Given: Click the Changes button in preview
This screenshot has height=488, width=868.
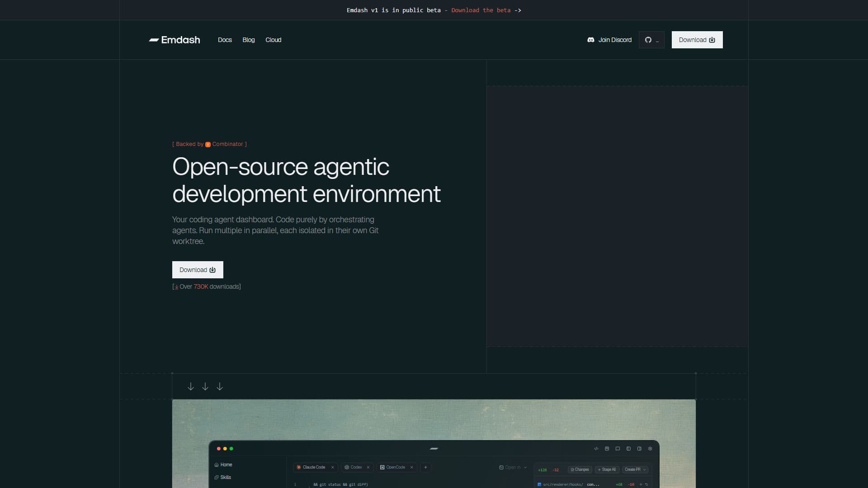Looking at the screenshot, I should click(x=580, y=469).
